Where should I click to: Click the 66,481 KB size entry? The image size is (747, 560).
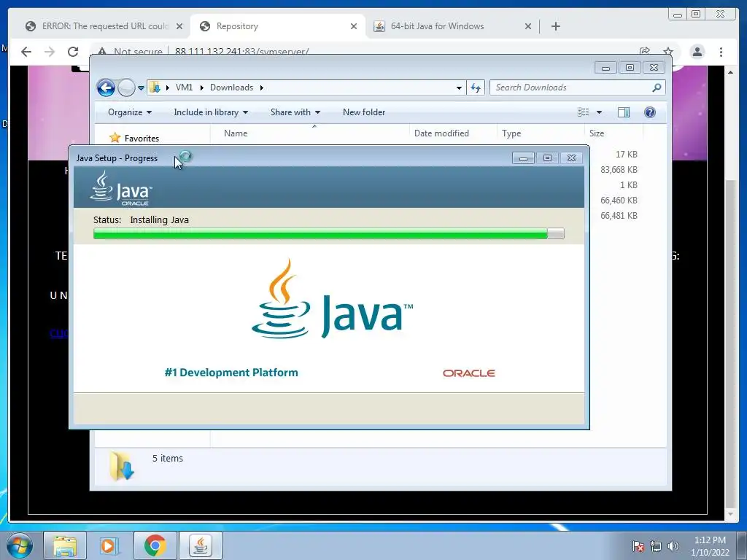[619, 216]
